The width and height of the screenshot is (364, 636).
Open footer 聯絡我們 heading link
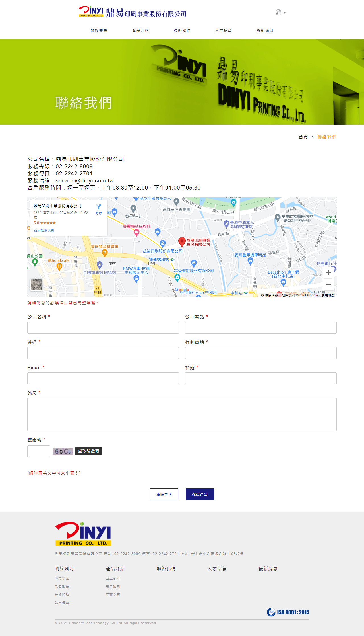coord(166,569)
